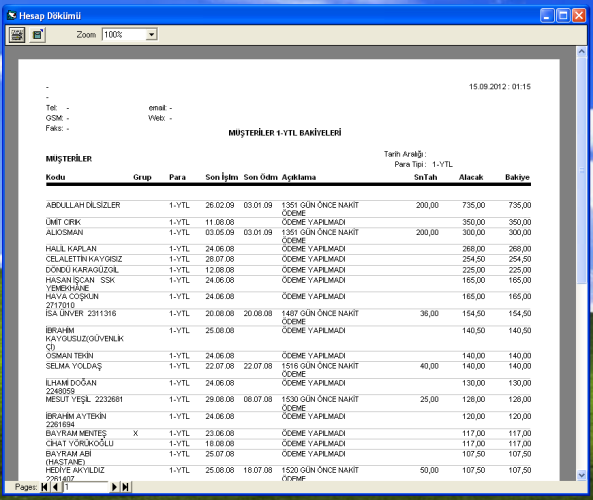Click customer name BAYRAM MENTEŞ
593x500 pixels.
(x=76, y=433)
